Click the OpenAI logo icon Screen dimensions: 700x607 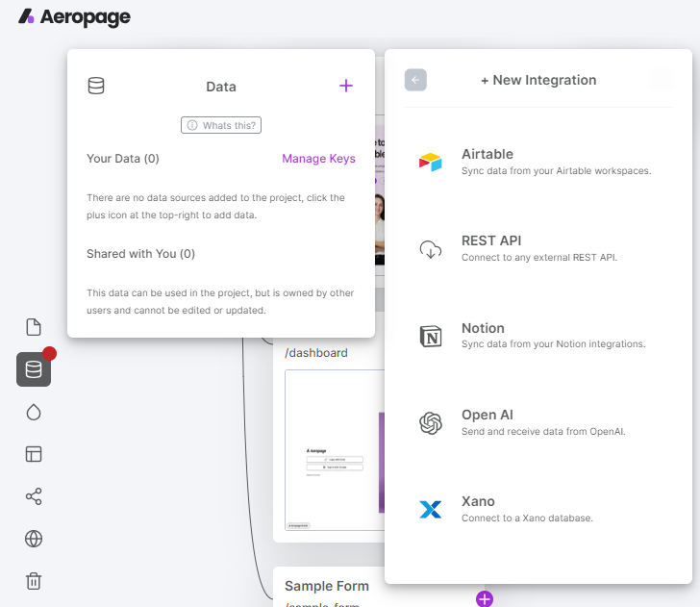coord(431,423)
